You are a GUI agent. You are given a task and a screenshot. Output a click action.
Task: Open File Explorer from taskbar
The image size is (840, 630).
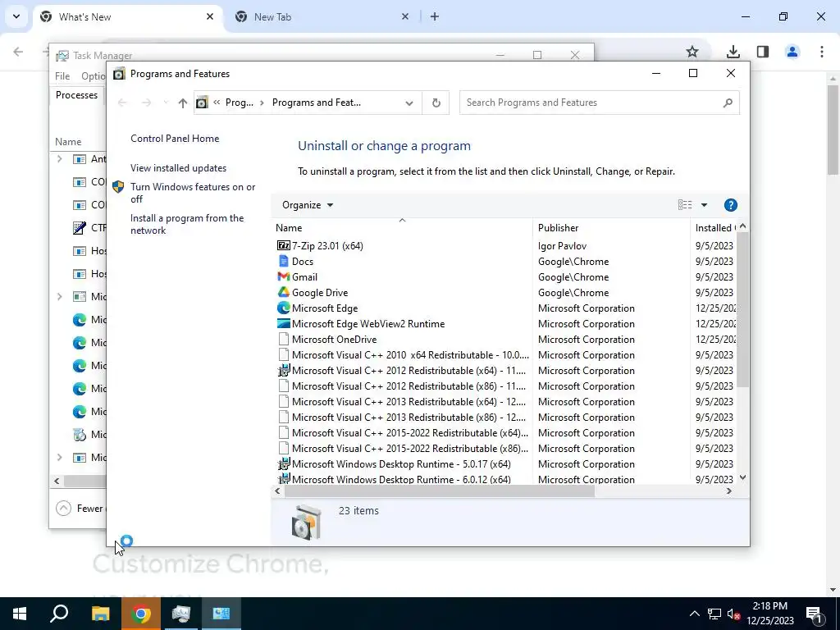click(x=100, y=614)
